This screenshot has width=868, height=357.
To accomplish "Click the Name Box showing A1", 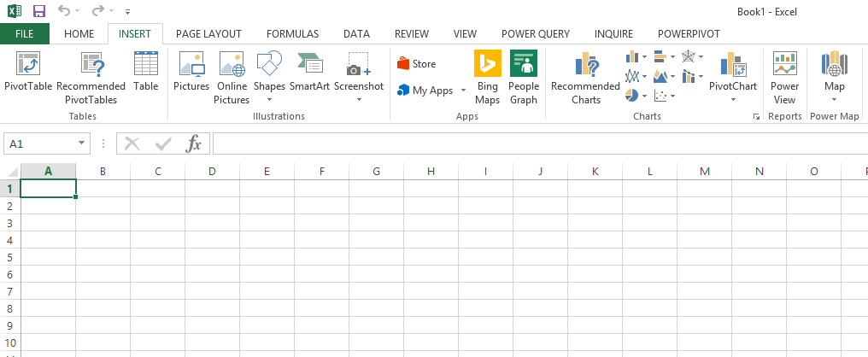I will [x=46, y=143].
